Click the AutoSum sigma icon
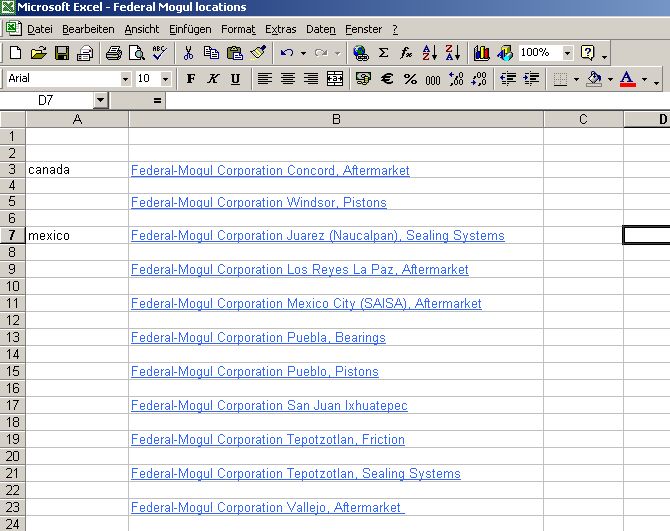 (x=384, y=53)
